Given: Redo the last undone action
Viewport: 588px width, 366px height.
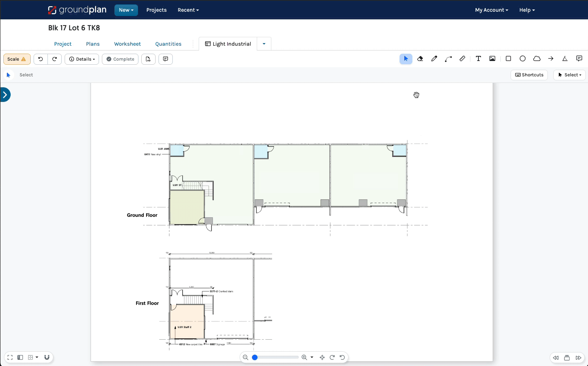Looking at the screenshot, I should (54, 59).
